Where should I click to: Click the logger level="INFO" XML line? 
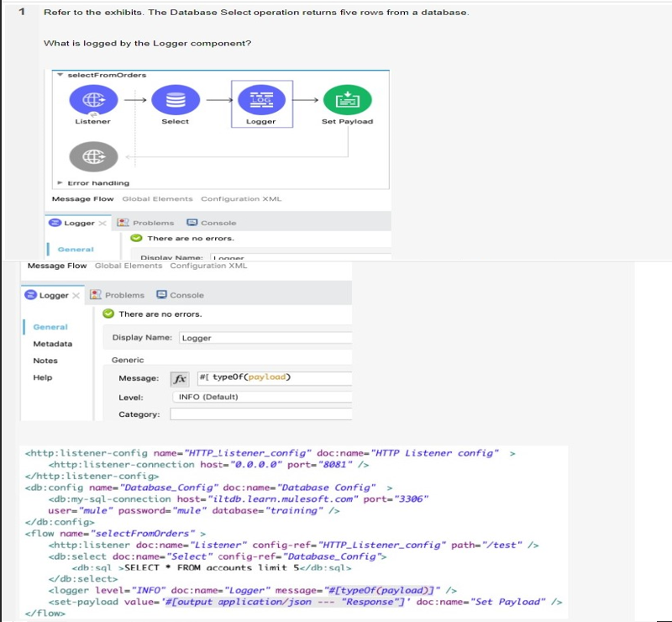(x=253, y=591)
